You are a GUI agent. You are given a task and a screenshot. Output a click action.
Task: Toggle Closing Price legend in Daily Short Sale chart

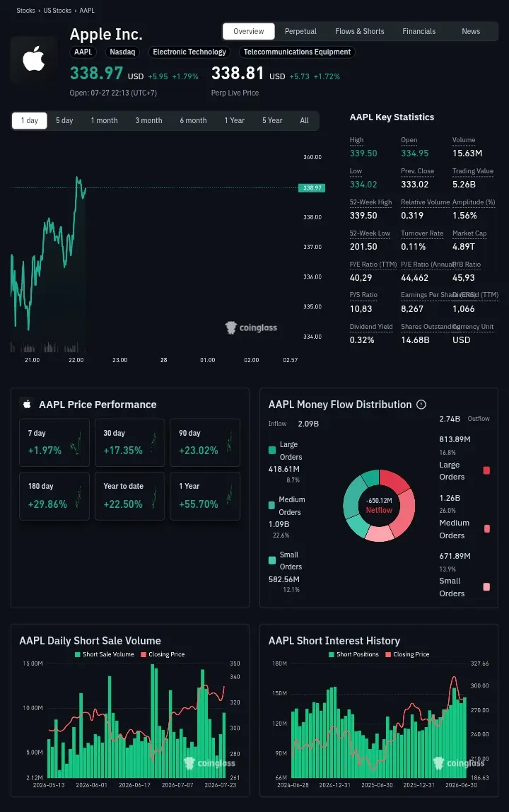[x=163, y=654]
